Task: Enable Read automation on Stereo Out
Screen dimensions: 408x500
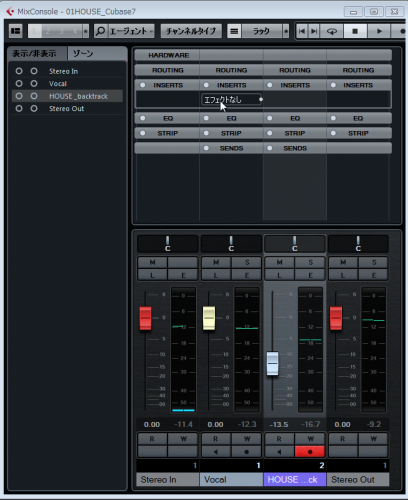Action: coord(343,439)
